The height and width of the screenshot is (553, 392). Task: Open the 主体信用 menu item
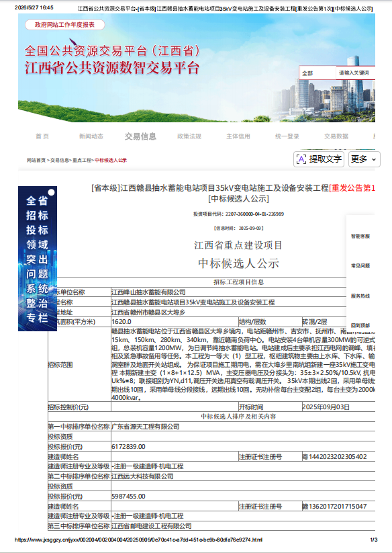tap(238, 136)
